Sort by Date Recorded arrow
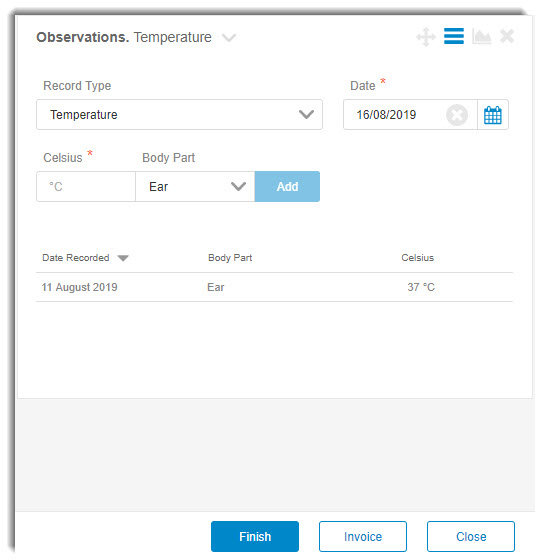The image size is (535, 560). [123, 258]
